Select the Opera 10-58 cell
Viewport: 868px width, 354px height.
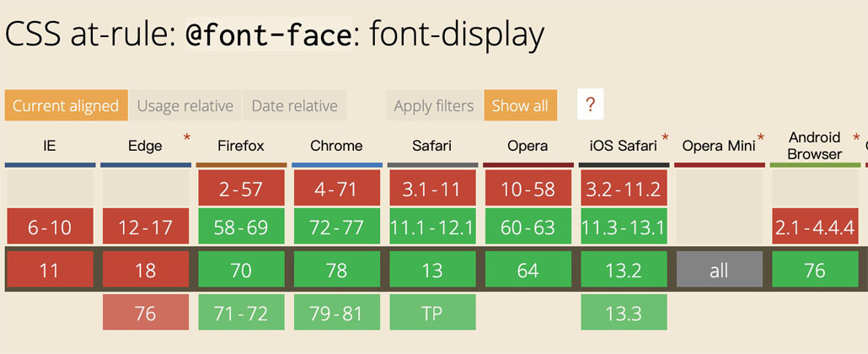tap(528, 188)
